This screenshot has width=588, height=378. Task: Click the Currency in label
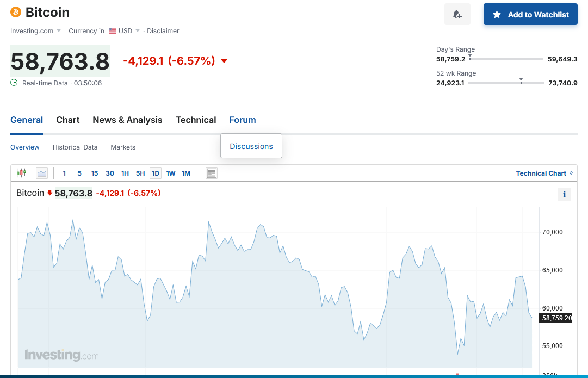pyautogui.click(x=86, y=31)
